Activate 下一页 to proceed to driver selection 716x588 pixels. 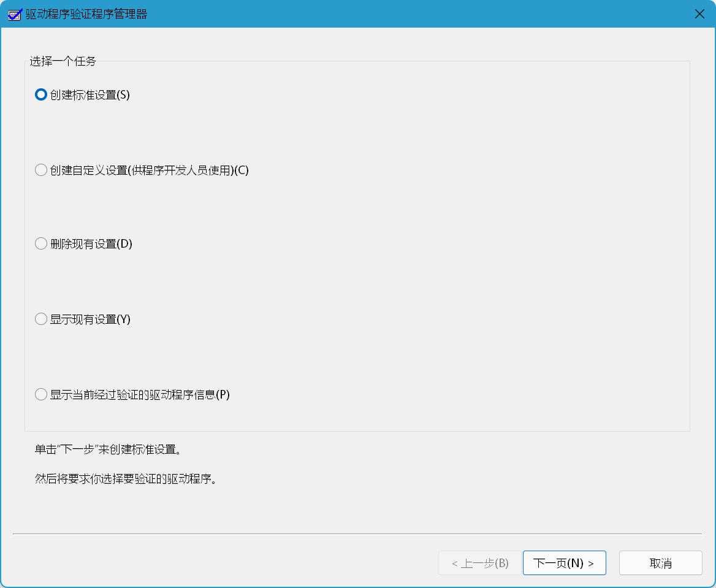[564, 562]
